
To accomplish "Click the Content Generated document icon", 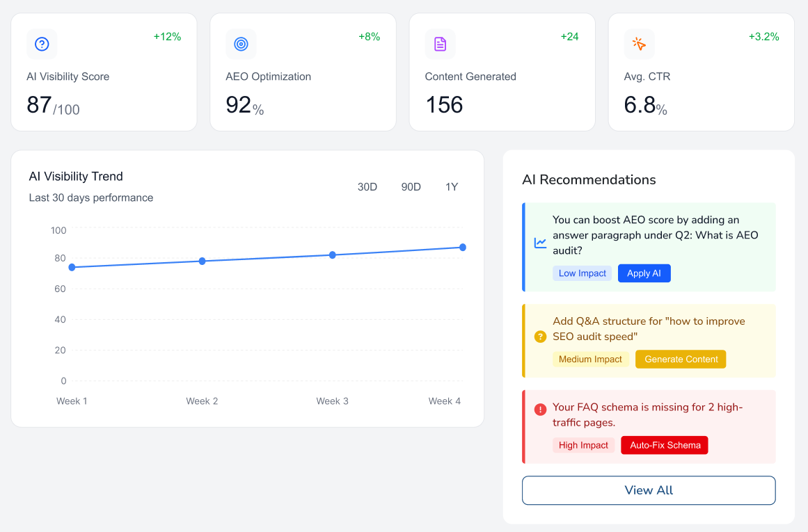I will tap(440, 44).
